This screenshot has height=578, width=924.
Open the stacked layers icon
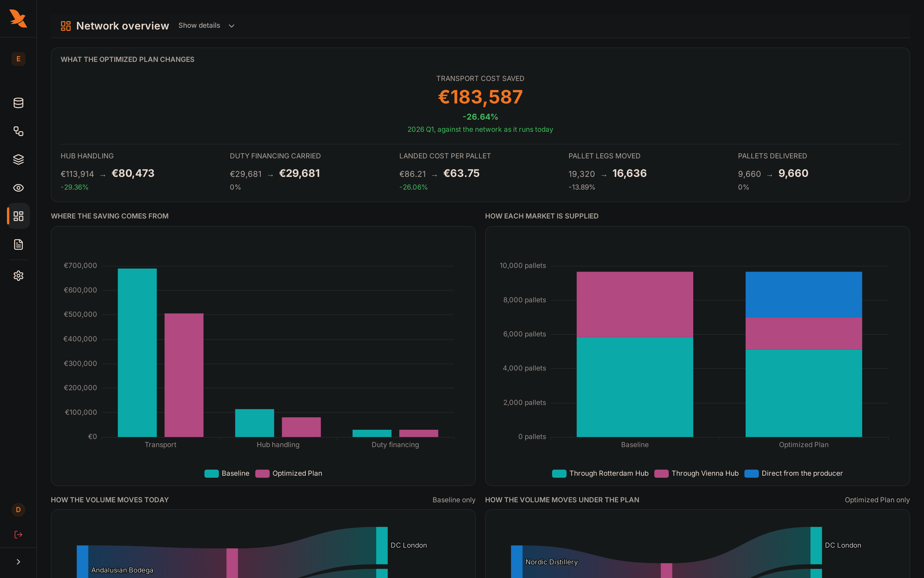18,160
